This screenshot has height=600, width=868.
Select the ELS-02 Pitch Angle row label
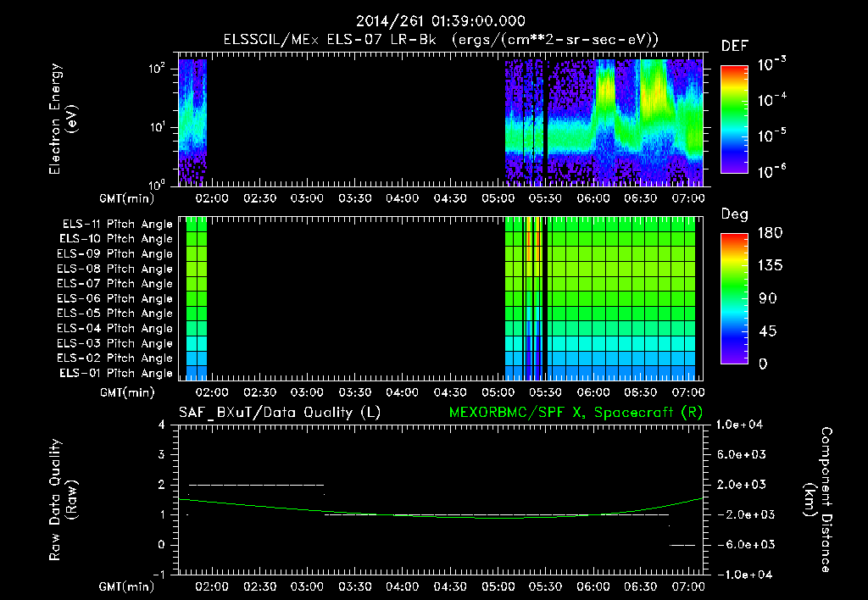click(x=115, y=358)
